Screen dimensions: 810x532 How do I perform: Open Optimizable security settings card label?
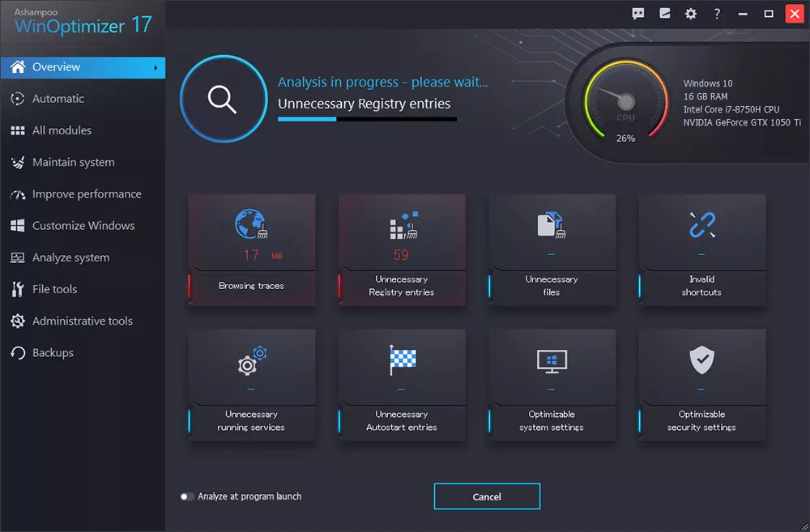pyautogui.click(x=701, y=421)
